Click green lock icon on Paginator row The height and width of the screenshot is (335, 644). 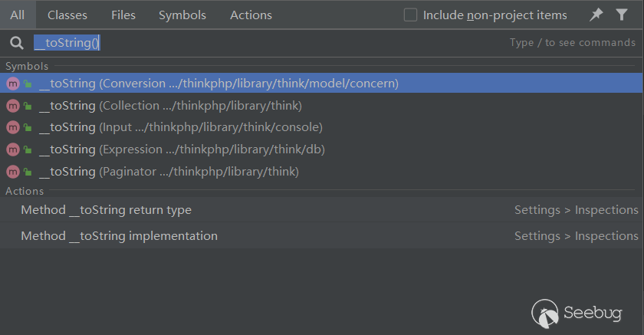click(27, 172)
